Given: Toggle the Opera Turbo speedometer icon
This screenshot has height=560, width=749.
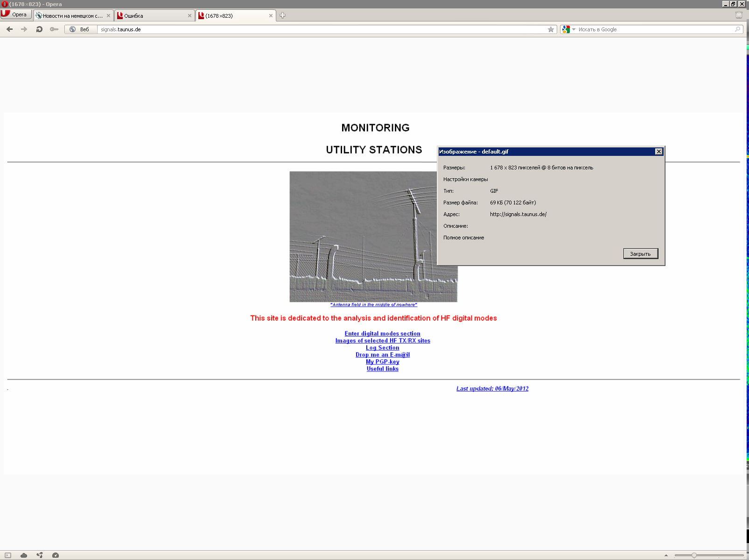Looking at the screenshot, I should point(56,555).
